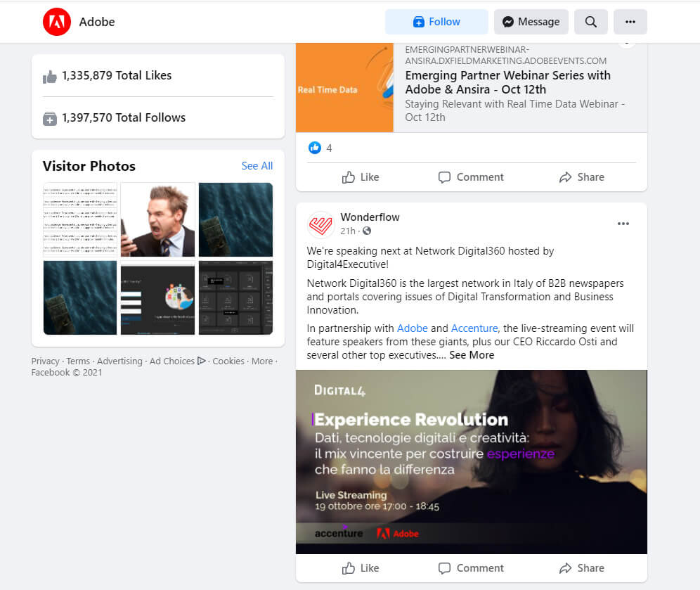Open the angry man visitor photo
Screen dimensions: 700x590
pyautogui.click(x=157, y=219)
